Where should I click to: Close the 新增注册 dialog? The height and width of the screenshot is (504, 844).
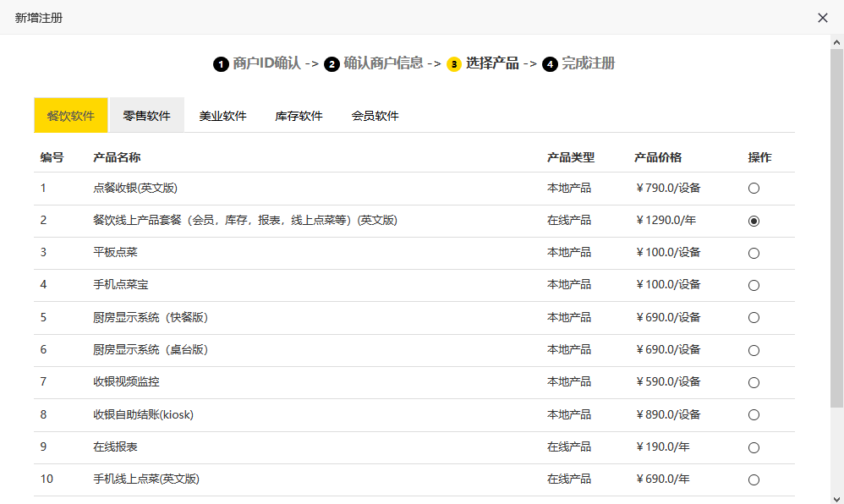tap(823, 18)
